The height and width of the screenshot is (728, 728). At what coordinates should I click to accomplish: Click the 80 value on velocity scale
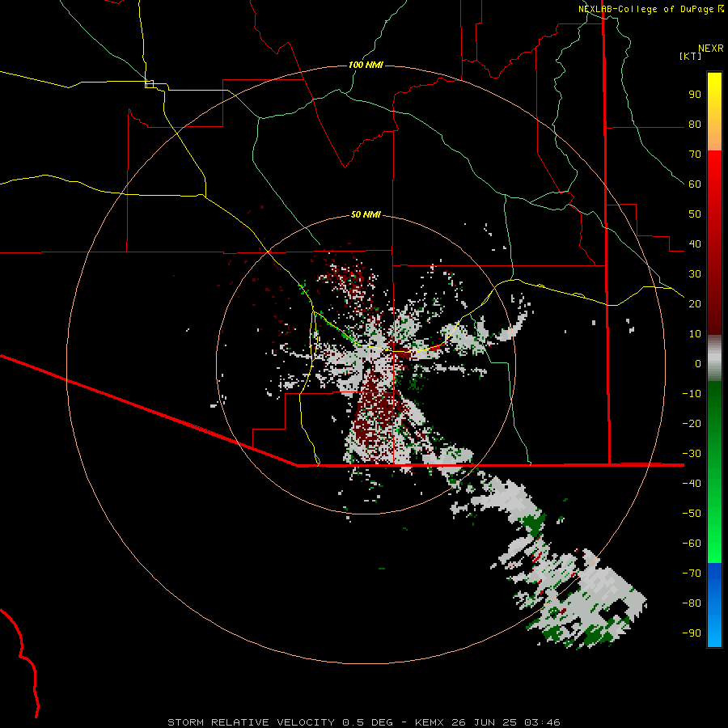[695, 125]
